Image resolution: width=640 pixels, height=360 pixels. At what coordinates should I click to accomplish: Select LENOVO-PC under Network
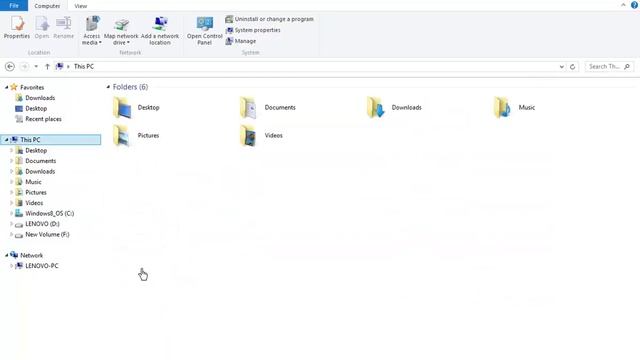(42, 266)
